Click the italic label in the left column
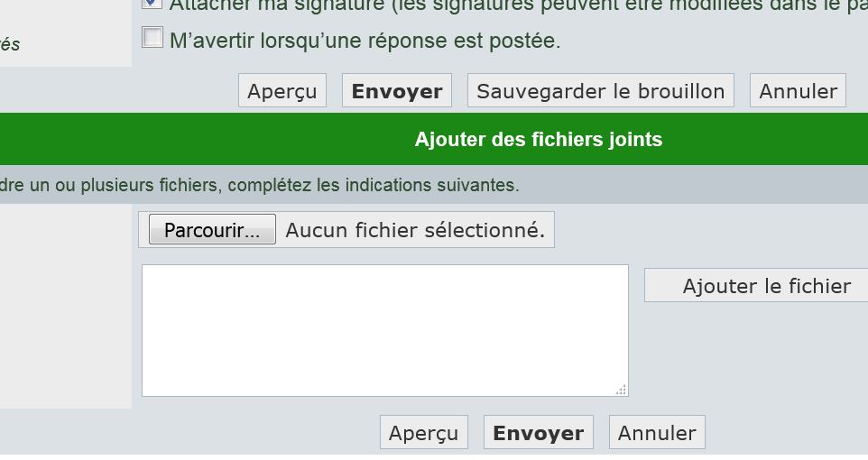Screen dimensions: 868x460 coord(10,44)
